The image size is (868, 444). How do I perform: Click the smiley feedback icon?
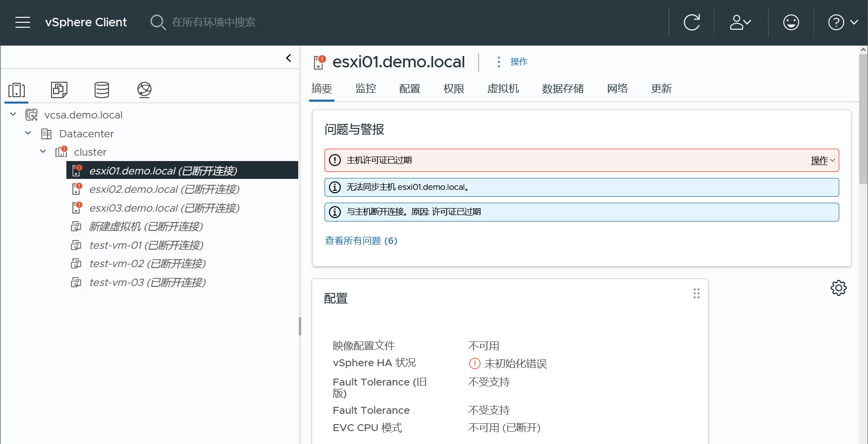tap(791, 22)
